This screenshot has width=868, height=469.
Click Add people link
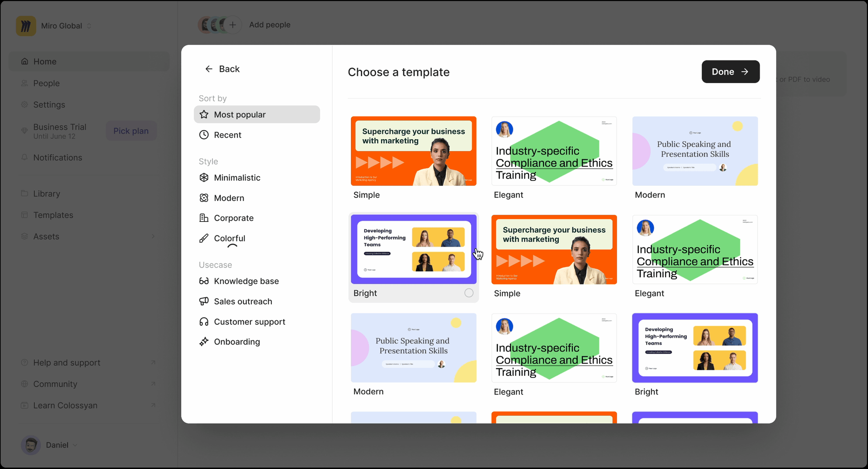pos(269,25)
